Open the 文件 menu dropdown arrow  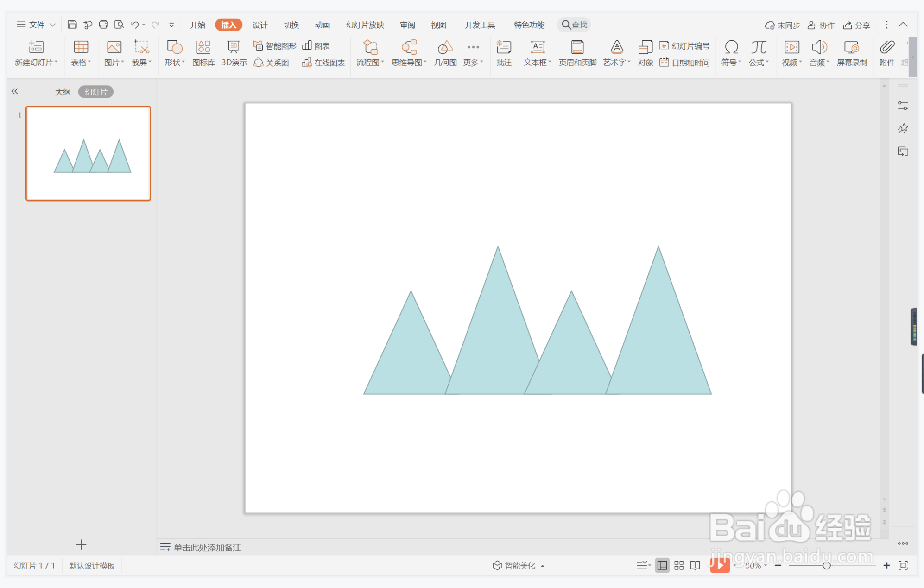tap(52, 25)
